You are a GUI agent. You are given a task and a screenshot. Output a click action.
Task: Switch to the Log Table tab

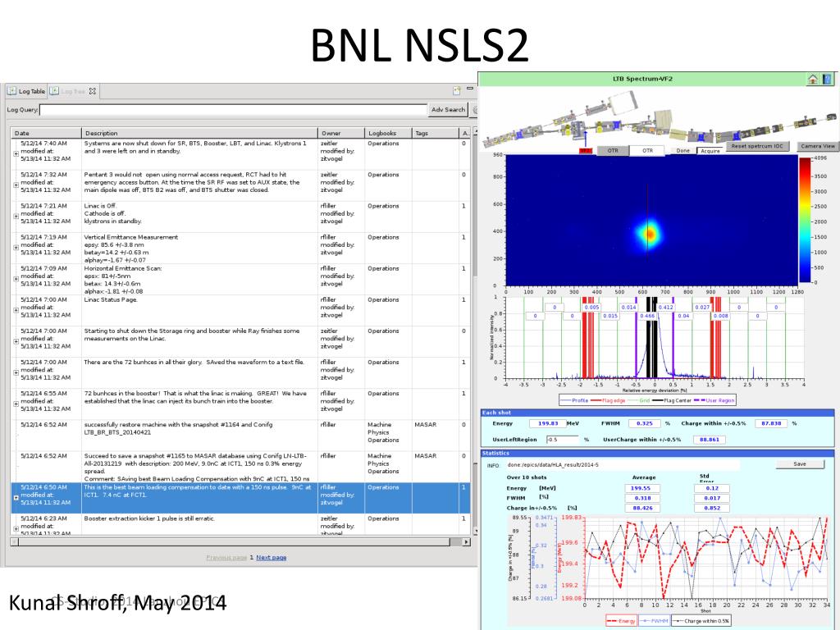(x=27, y=91)
